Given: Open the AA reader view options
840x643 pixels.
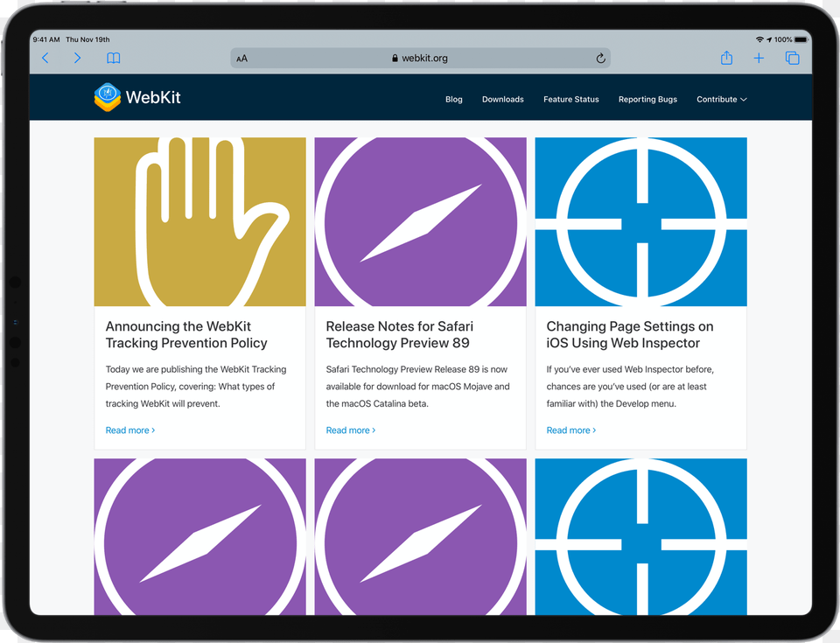Looking at the screenshot, I should (241, 59).
